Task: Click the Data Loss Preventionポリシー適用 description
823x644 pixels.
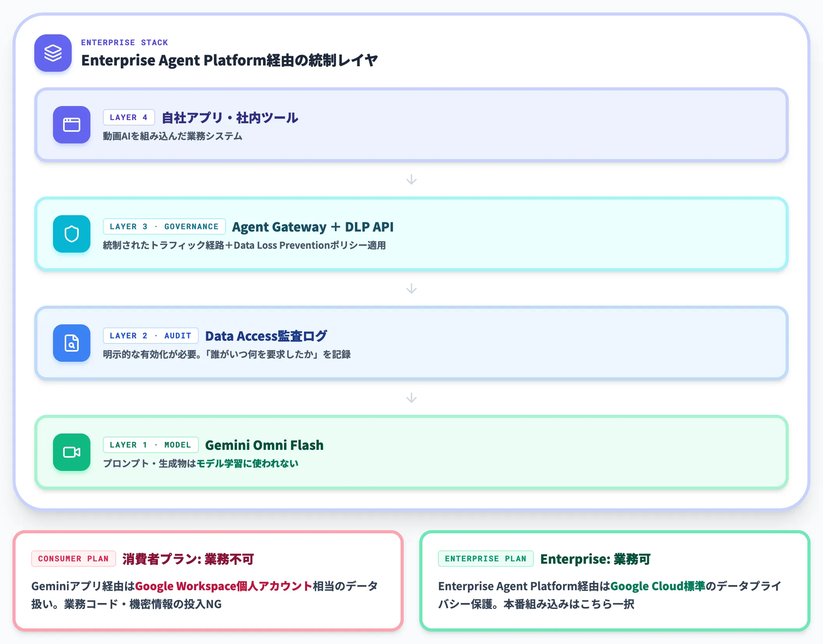Action: (244, 245)
